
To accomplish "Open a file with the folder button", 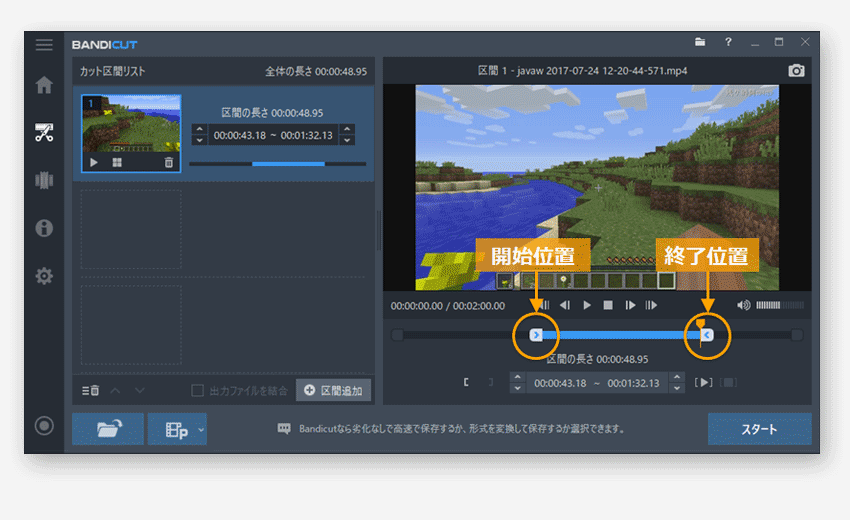I will (108, 429).
